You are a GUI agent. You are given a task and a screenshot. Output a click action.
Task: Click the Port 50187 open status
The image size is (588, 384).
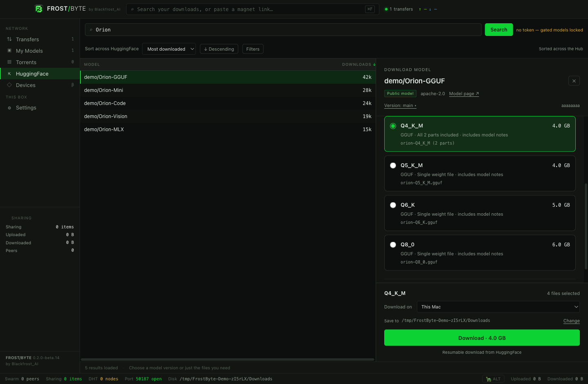click(x=143, y=379)
